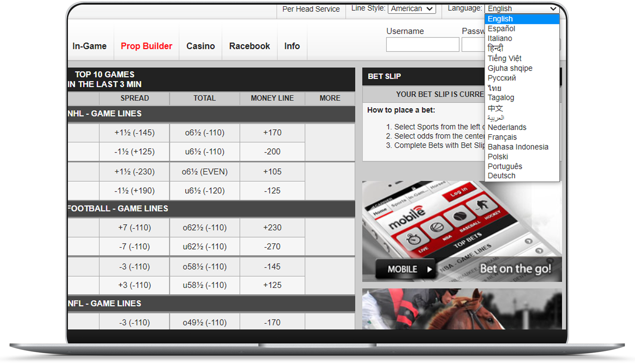Pick NHL spread -1½ (+125)

click(x=134, y=152)
